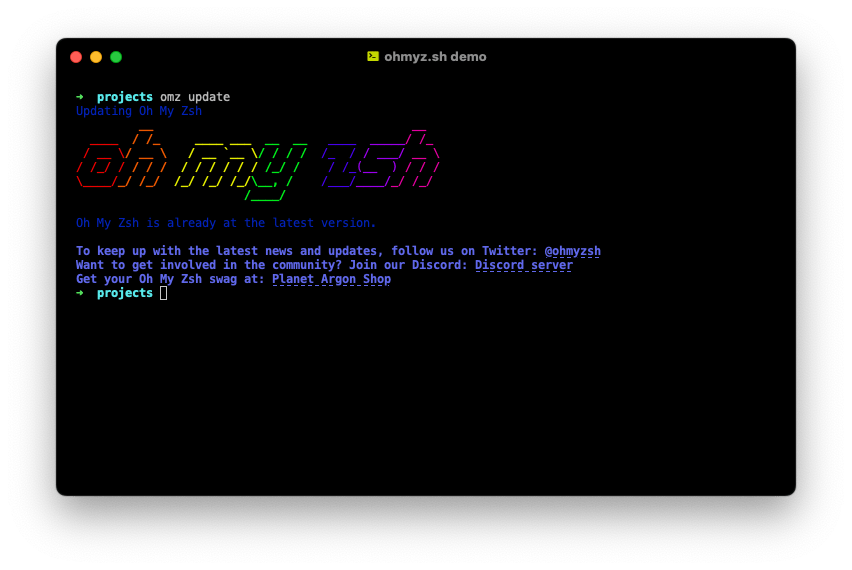This screenshot has width=852, height=570.
Task: Click the yellow minimize window button
Action: 96,57
